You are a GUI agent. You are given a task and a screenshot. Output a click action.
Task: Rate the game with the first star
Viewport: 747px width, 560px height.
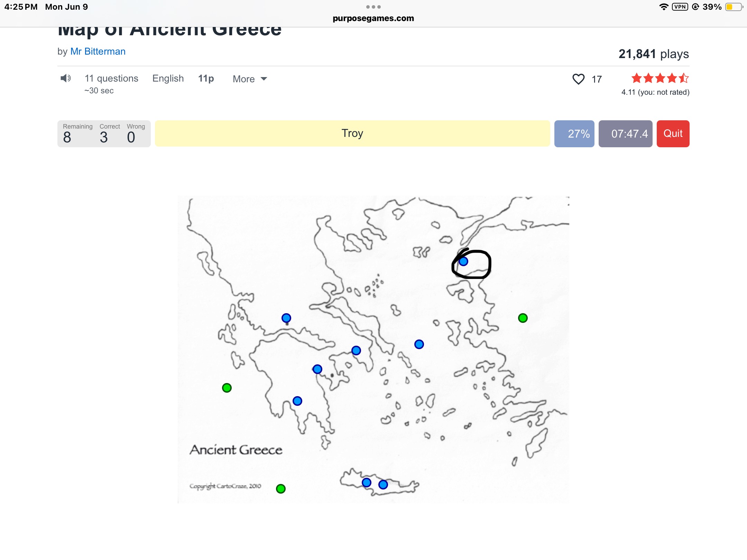click(x=637, y=78)
